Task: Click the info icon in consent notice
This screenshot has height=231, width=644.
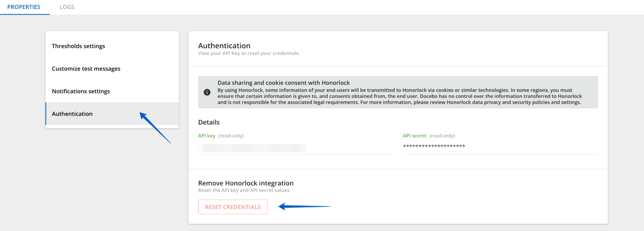Action: (x=207, y=92)
